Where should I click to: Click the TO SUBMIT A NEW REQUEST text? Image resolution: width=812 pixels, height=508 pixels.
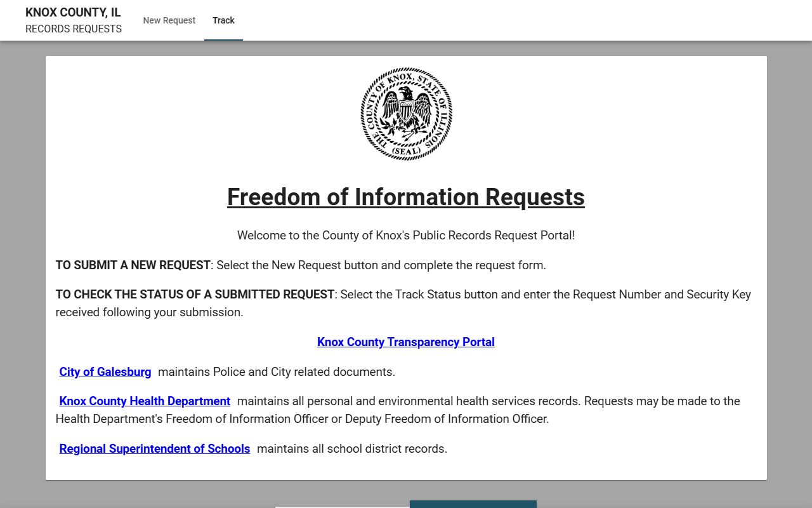[x=133, y=265]
